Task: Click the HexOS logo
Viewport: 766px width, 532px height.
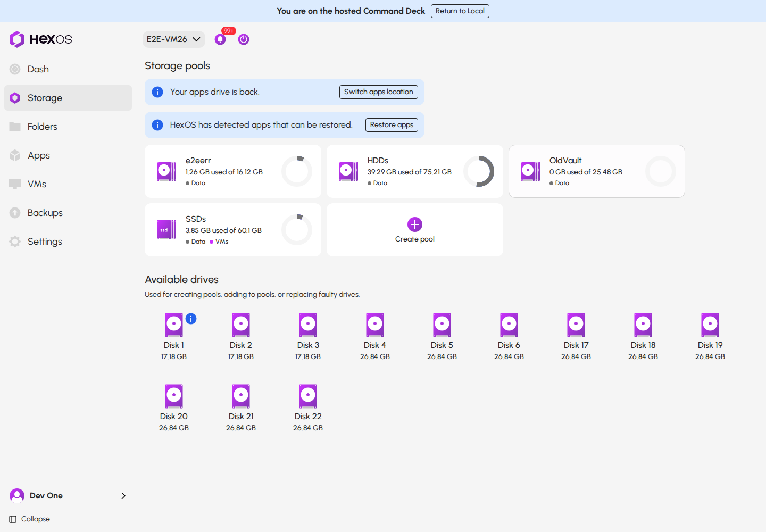Action: click(40, 39)
